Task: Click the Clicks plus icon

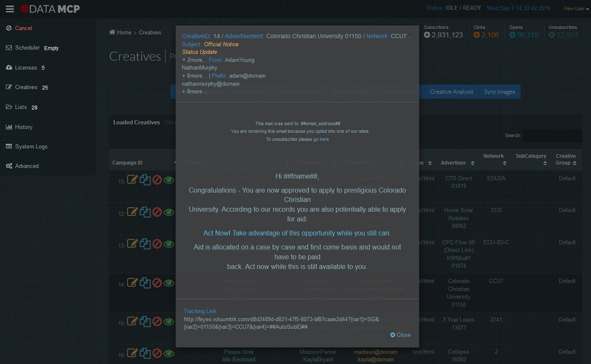Action: 476,35
